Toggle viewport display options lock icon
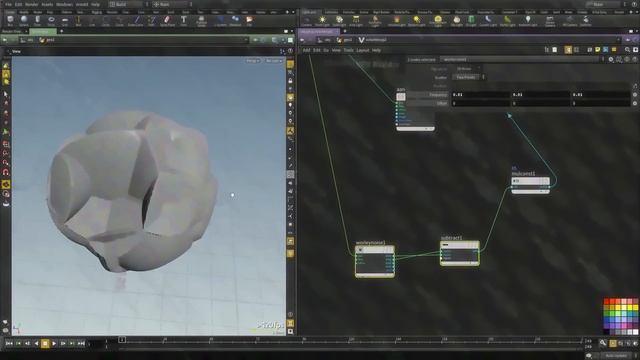Image resolution: width=640 pixels, height=360 pixels. 290,81
